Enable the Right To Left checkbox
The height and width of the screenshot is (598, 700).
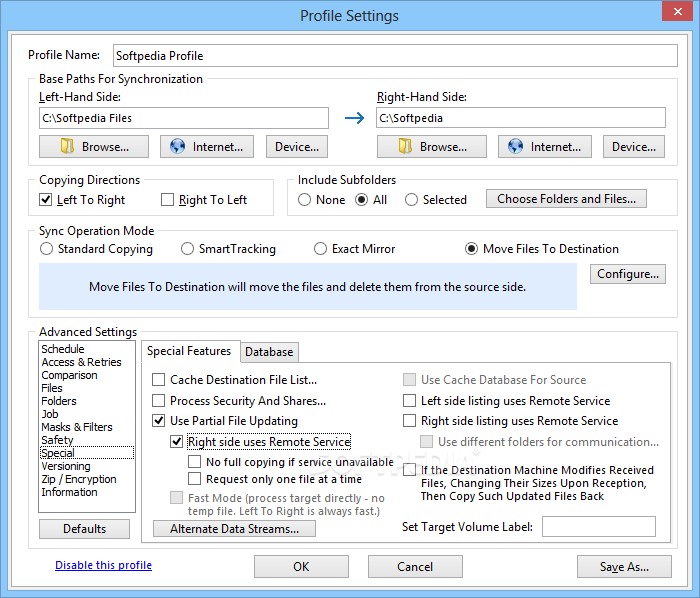167,199
